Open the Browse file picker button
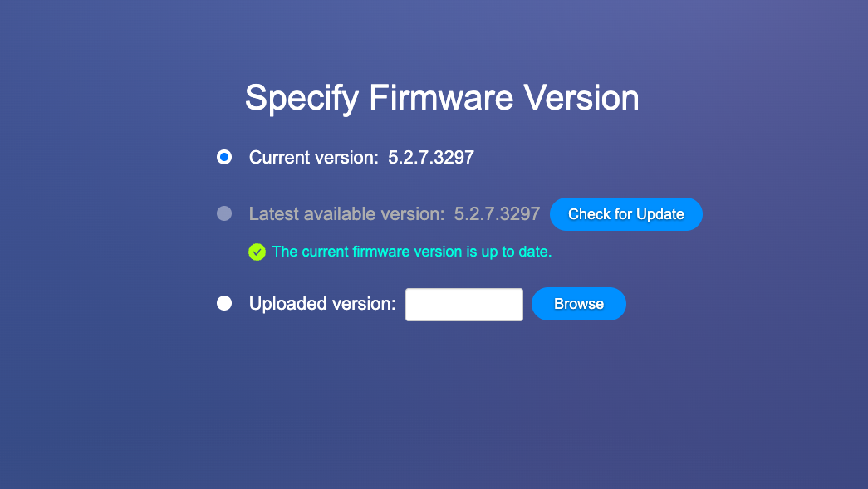868x489 pixels. tap(578, 304)
